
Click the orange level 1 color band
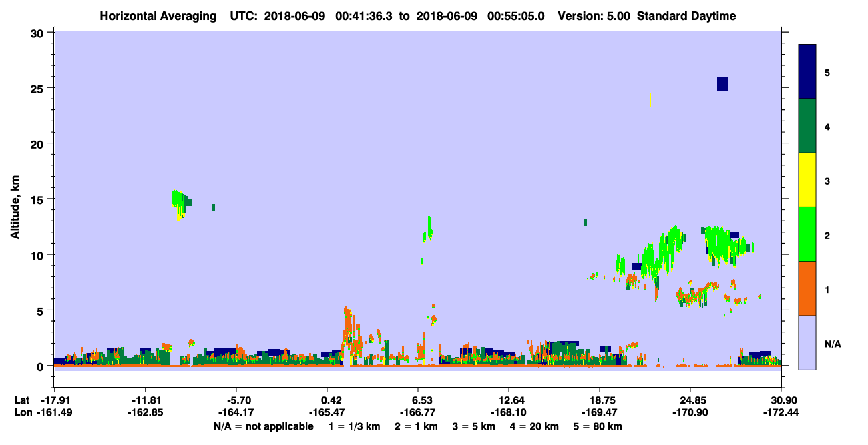pos(807,288)
